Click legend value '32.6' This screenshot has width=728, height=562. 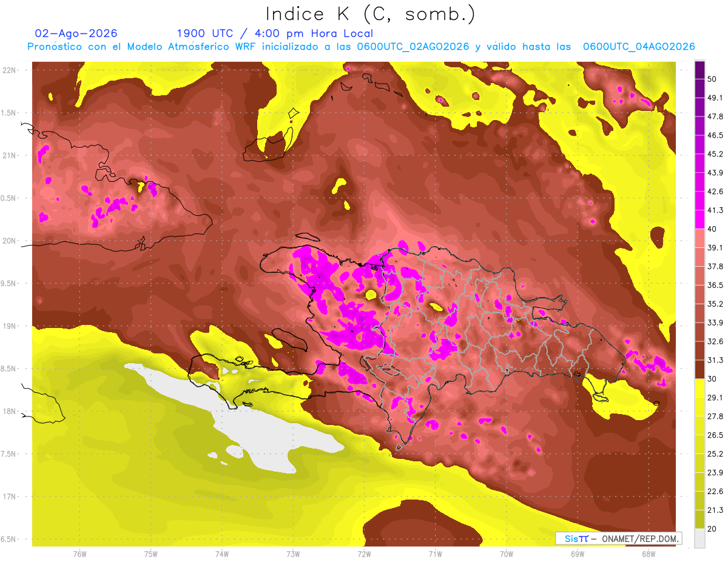(715, 341)
